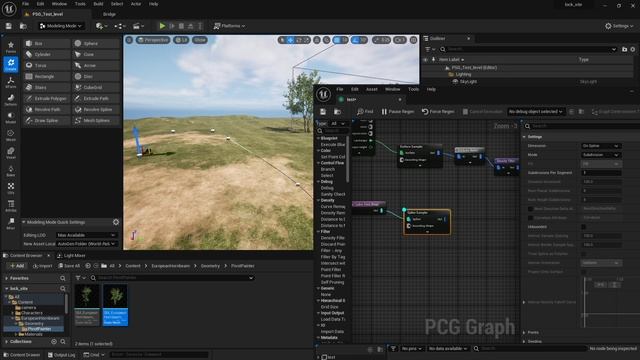Expand the Collections section in Content Browser

(x=7, y=341)
